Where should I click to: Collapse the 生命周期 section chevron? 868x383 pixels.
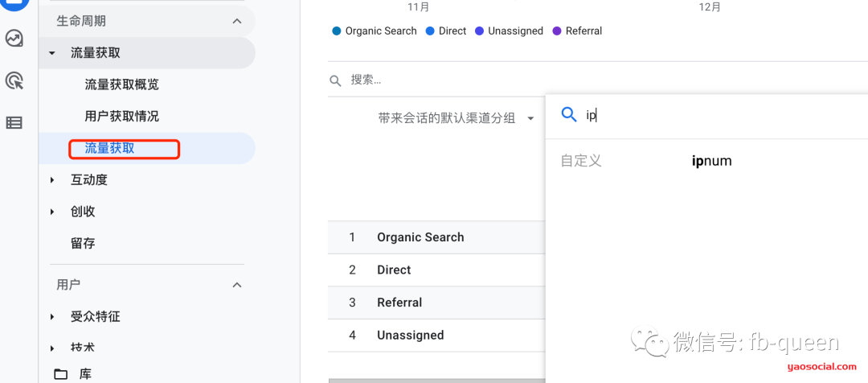point(237,21)
